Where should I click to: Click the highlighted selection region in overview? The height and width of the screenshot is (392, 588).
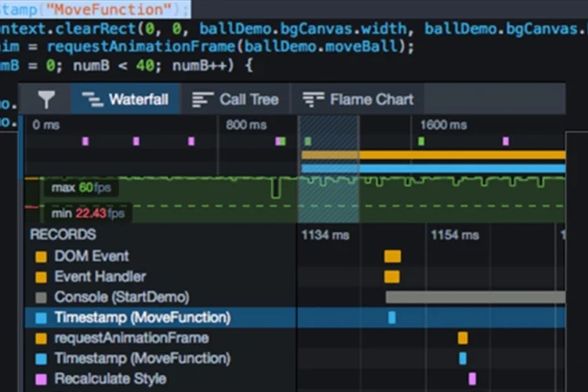[x=328, y=169]
